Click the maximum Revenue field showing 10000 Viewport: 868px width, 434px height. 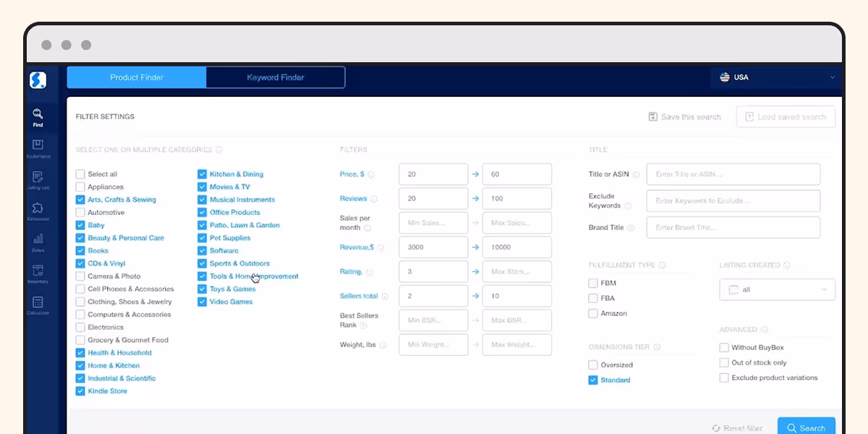[x=517, y=247]
